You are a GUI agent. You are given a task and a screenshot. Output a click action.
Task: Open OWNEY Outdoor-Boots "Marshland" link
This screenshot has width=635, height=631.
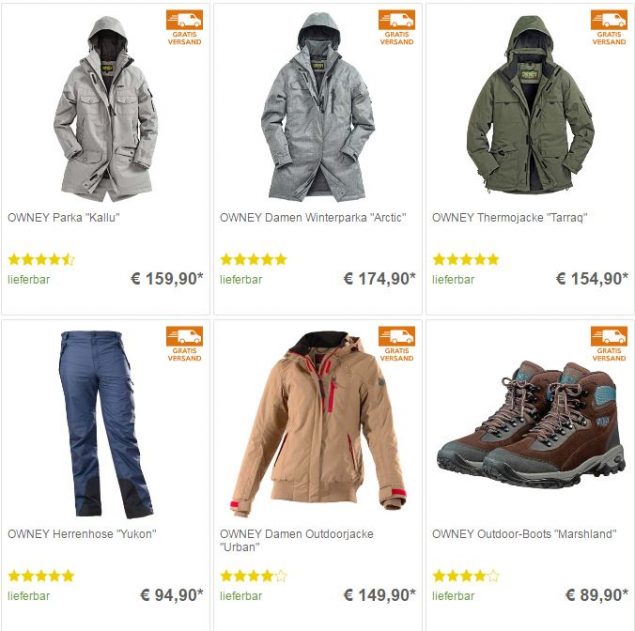524,534
